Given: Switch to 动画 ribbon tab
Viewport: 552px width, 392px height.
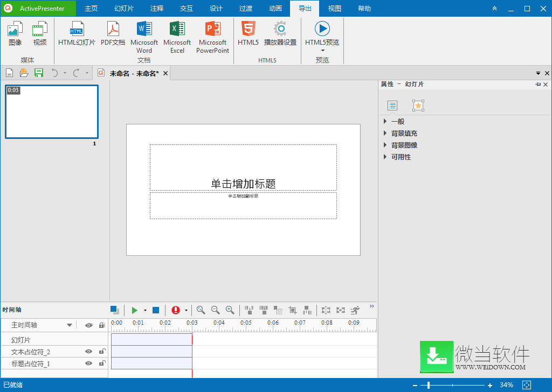Looking at the screenshot, I should [275, 9].
